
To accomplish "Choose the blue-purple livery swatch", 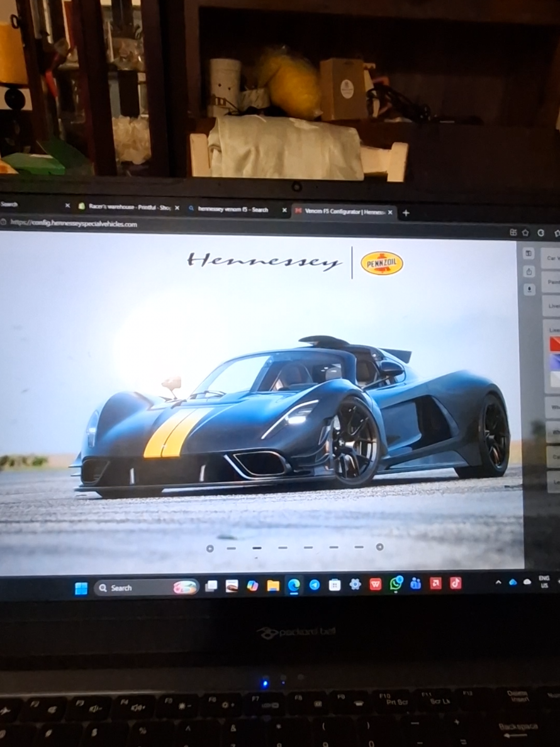I will tap(555, 362).
